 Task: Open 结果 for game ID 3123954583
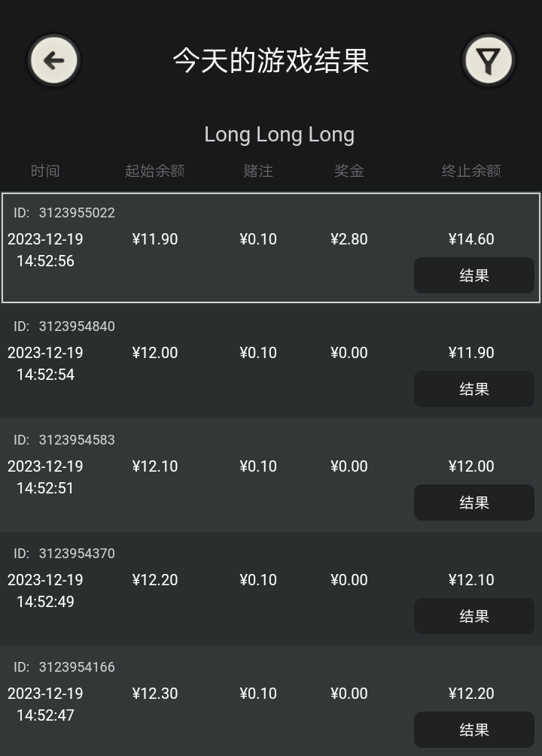474,502
